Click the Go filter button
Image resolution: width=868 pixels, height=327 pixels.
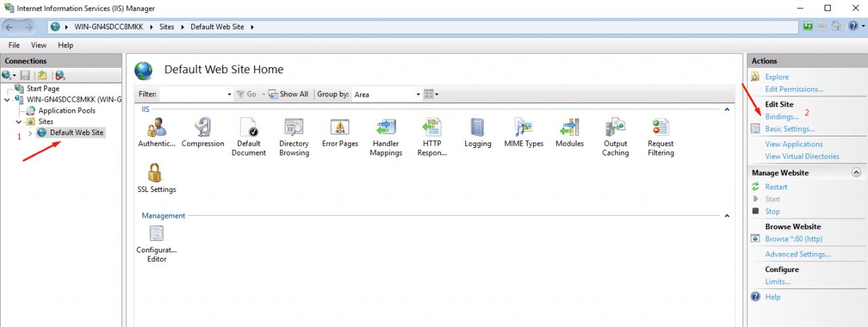click(247, 94)
